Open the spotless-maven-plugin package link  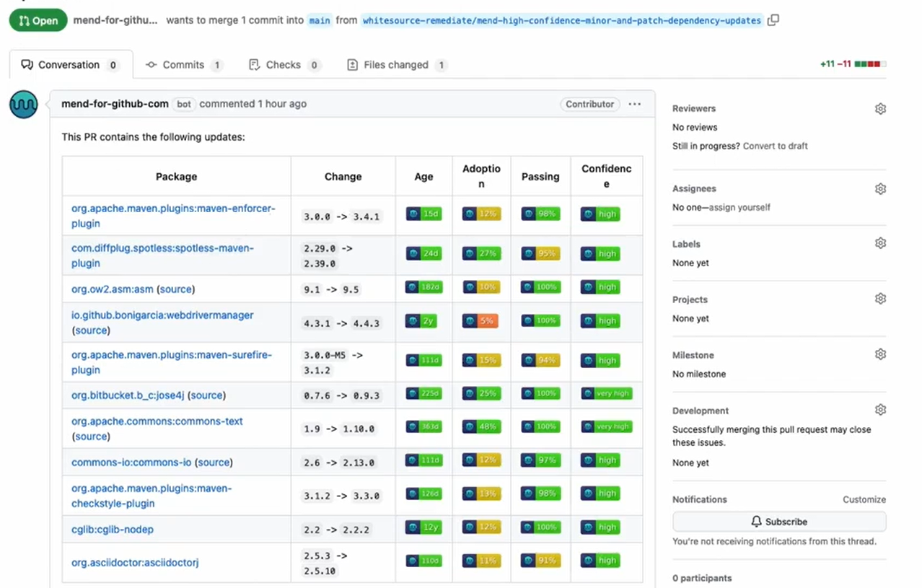pyautogui.click(x=162, y=255)
